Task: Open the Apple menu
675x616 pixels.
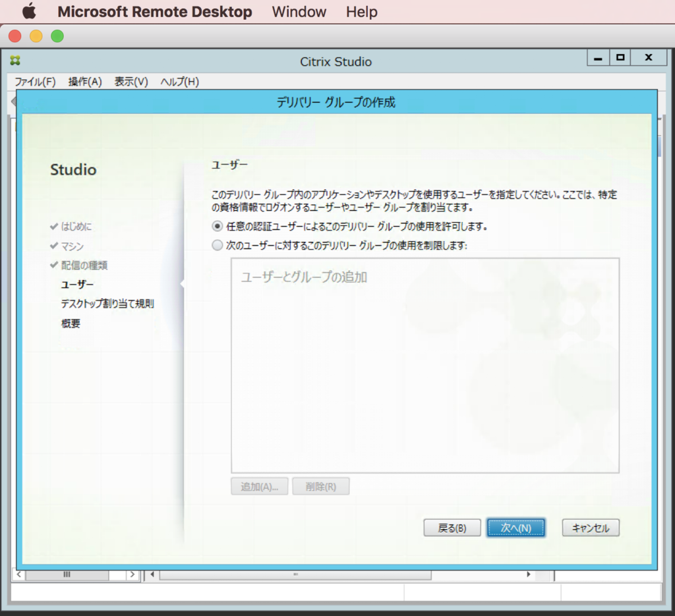Action: tap(29, 11)
